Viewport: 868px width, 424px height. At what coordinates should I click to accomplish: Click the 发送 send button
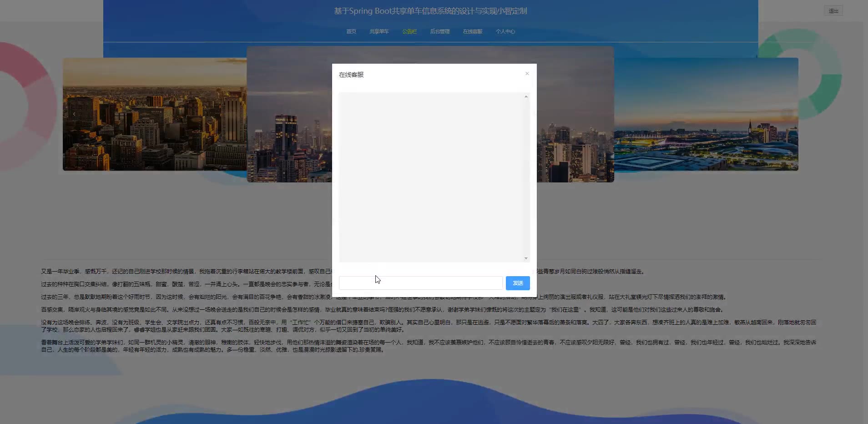518,283
